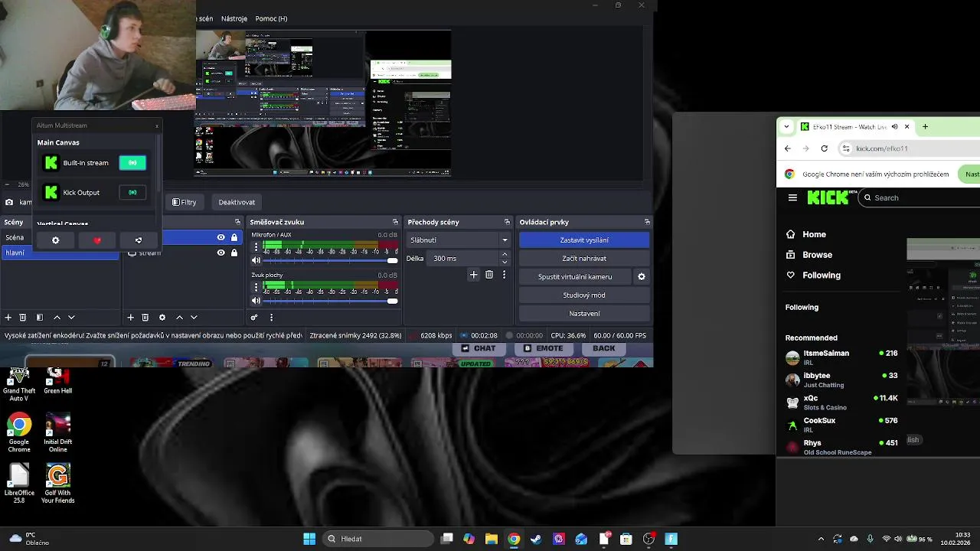Open Nastavení button in controls

584,314
